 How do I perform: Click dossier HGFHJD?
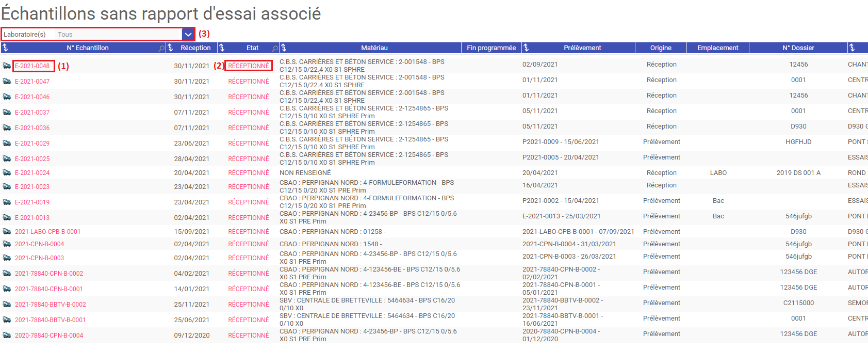(798, 142)
